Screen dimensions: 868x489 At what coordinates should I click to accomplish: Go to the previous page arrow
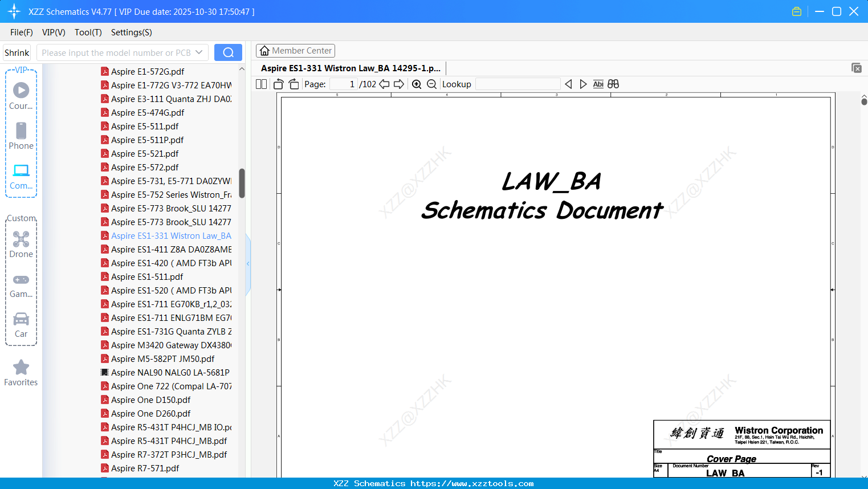(384, 84)
